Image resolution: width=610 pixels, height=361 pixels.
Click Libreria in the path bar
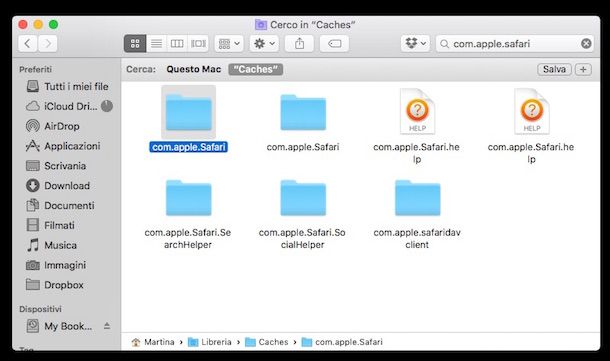[210, 342]
